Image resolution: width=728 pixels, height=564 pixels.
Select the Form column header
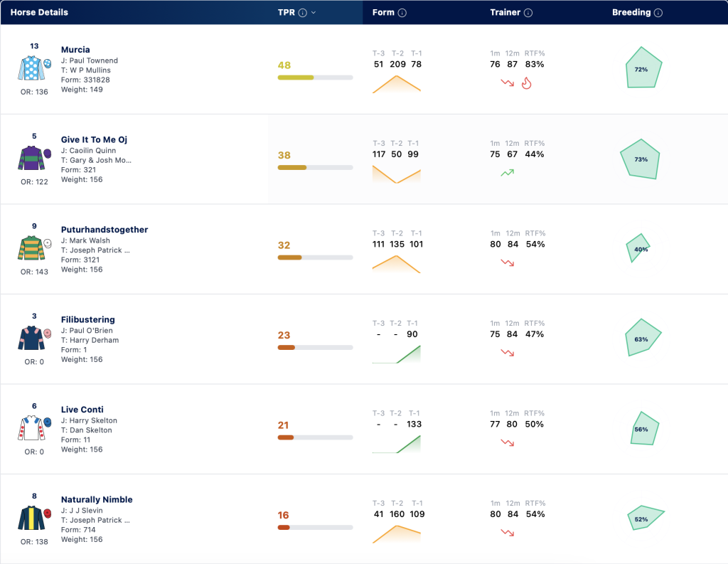click(383, 13)
